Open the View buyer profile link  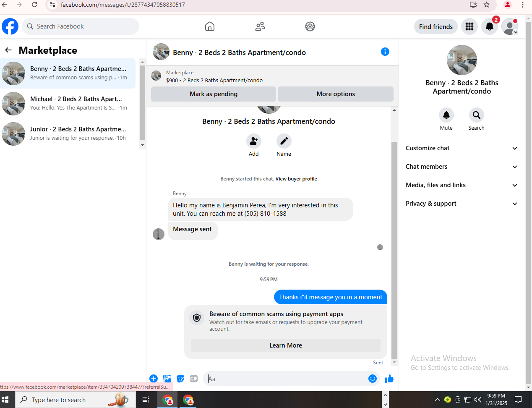[296, 179]
